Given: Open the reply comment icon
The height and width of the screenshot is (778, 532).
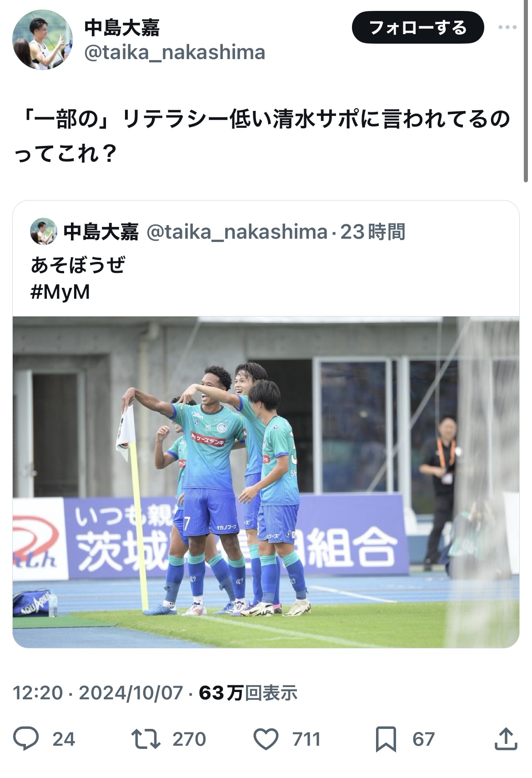Looking at the screenshot, I should pos(26,738).
